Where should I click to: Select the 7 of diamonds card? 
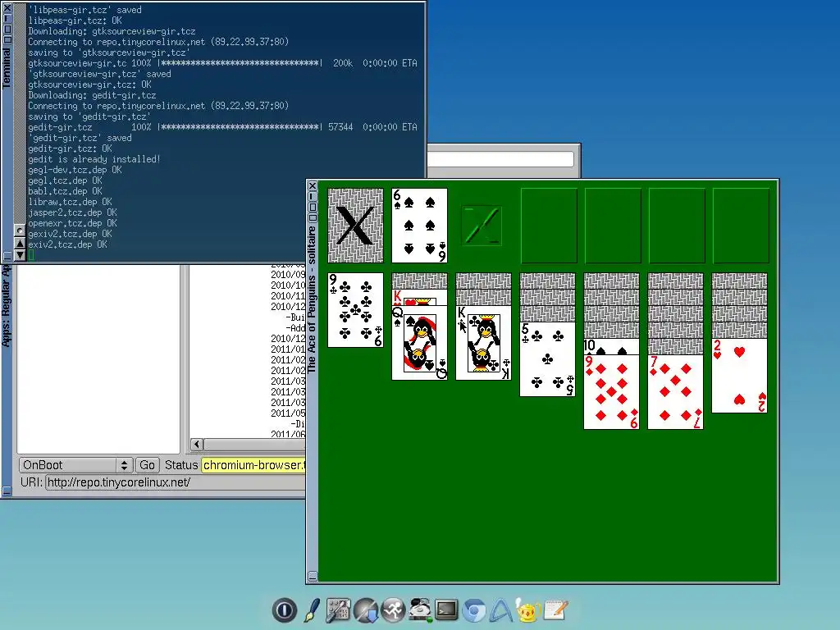[676, 391]
